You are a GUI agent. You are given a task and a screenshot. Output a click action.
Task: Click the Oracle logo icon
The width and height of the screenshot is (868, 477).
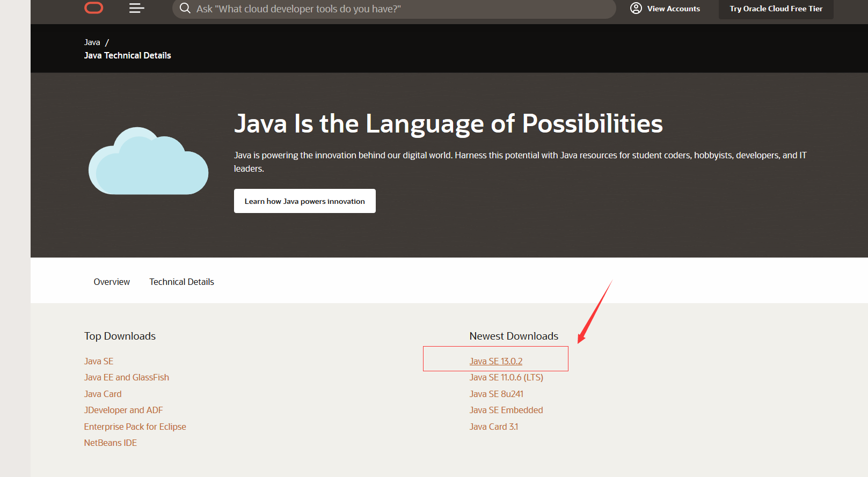tap(94, 8)
